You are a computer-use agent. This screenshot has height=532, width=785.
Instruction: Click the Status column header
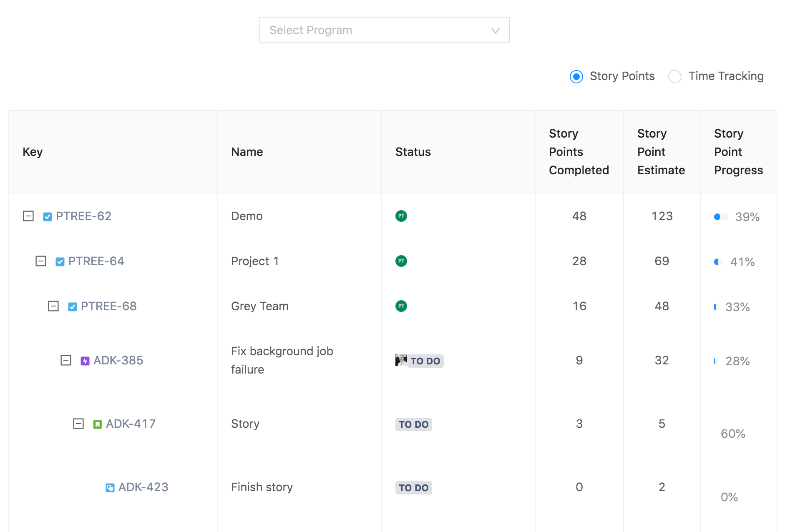click(x=413, y=152)
